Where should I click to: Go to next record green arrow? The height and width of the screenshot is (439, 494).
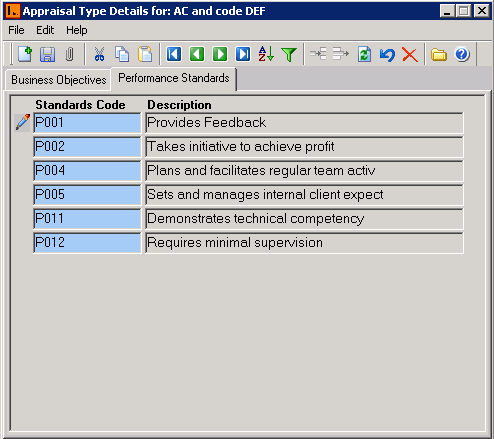click(x=220, y=54)
